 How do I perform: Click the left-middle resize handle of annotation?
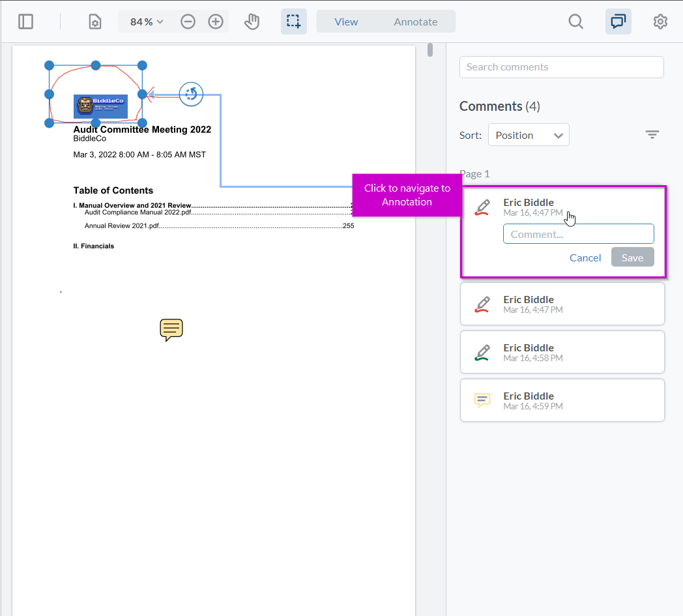click(x=50, y=94)
